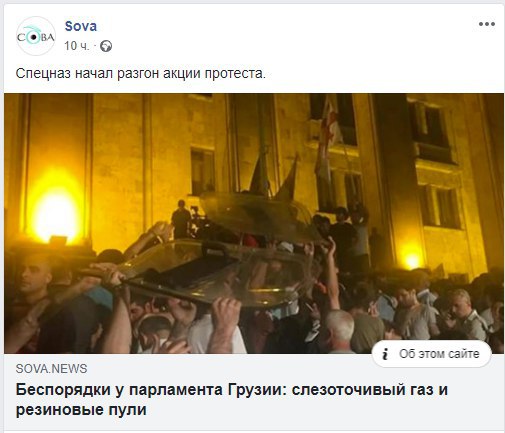The height and width of the screenshot is (433, 505).
Task: Click the globe public audience icon
Action: [x=106, y=46]
